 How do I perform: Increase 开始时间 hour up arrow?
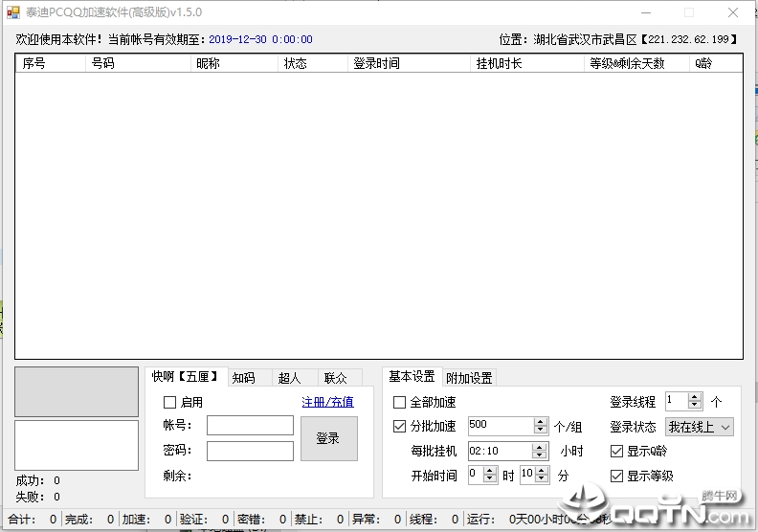pyautogui.click(x=490, y=471)
